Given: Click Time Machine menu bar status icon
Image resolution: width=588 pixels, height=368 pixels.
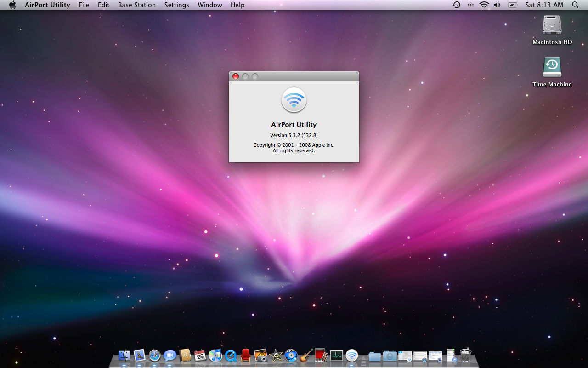Looking at the screenshot, I should pyautogui.click(x=457, y=5).
